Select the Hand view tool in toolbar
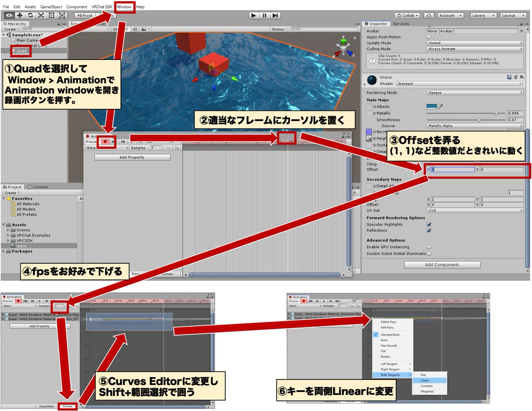 point(8,16)
